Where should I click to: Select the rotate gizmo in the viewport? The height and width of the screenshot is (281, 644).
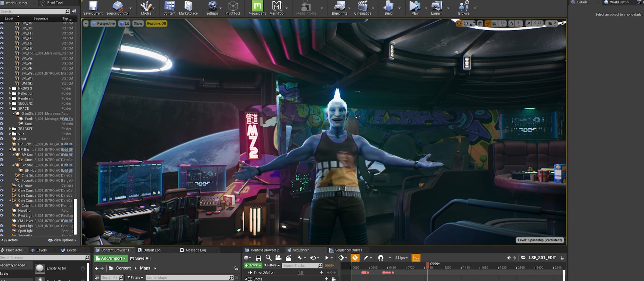coord(465,24)
